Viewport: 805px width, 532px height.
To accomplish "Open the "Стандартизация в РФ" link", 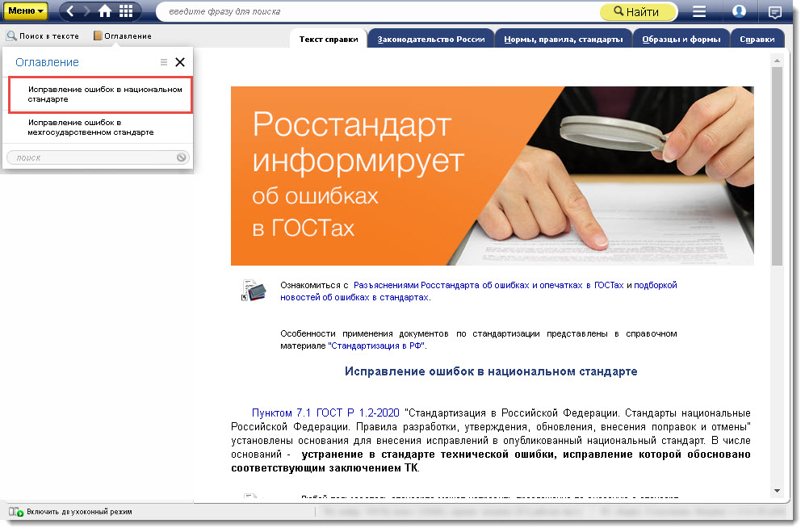I will pos(377,346).
